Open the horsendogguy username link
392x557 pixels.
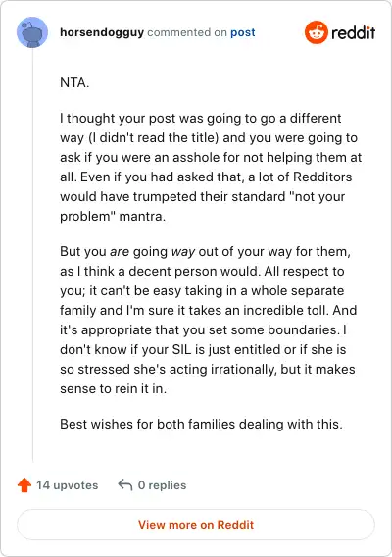(x=102, y=32)
